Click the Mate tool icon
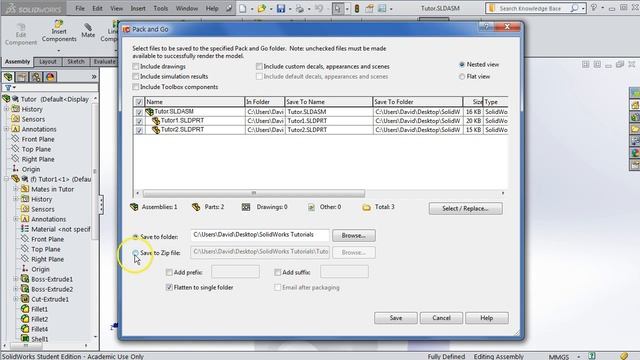 tap(88, 27)
